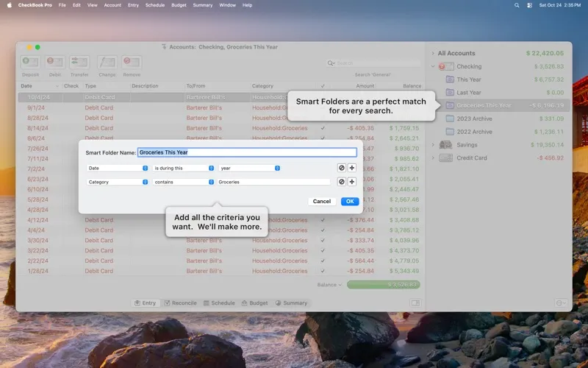Screen dimensions: 588x368
Task: Select the This Year smart folder icon
Action: point(450,79)
